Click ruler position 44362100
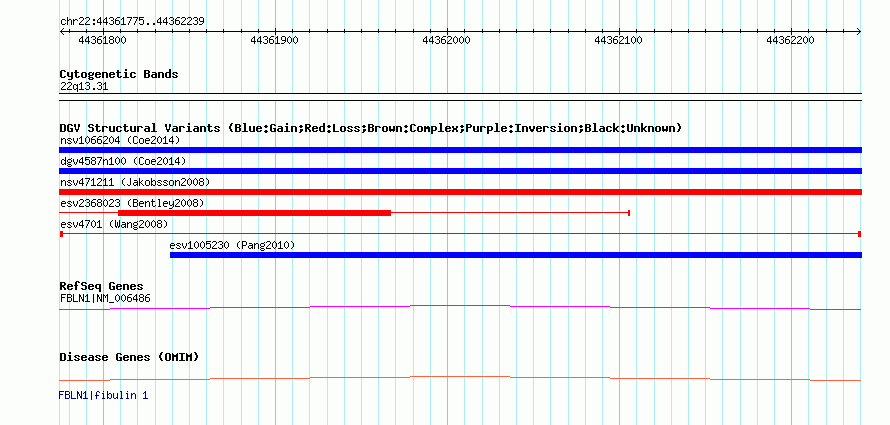Viewport: 890px width, 425px height. coord(619,40)
